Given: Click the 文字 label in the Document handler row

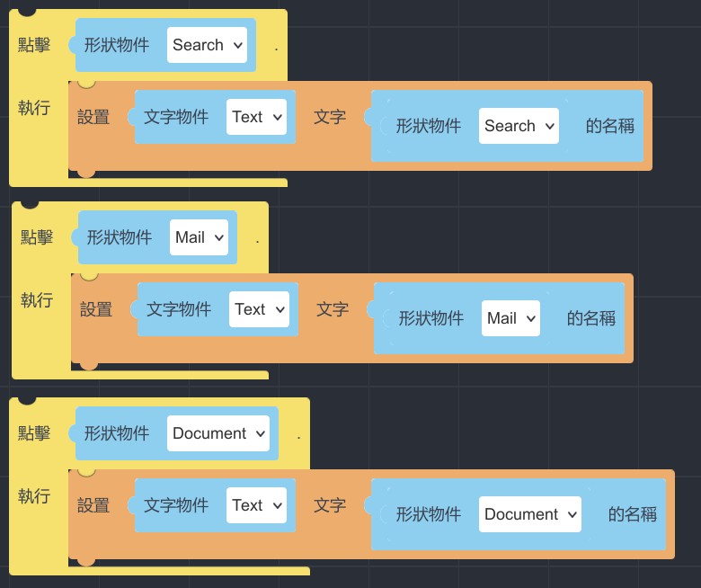Looking at the screenshot, I should coord(330,505).
